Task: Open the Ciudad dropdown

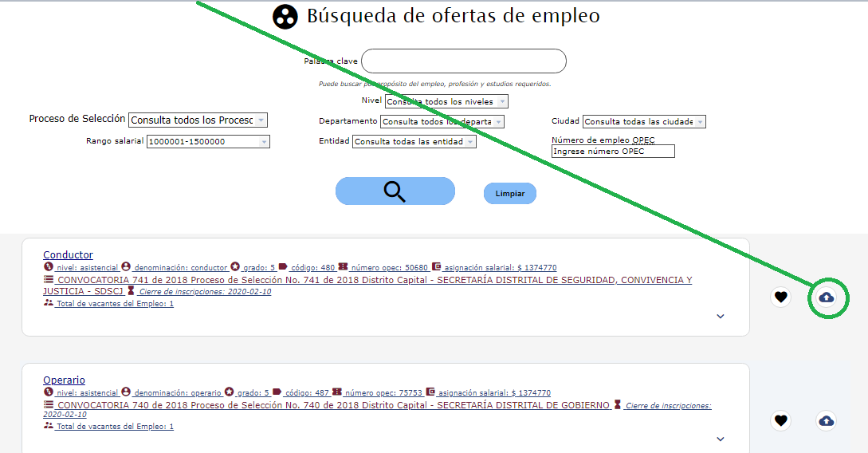Action: 644,122
